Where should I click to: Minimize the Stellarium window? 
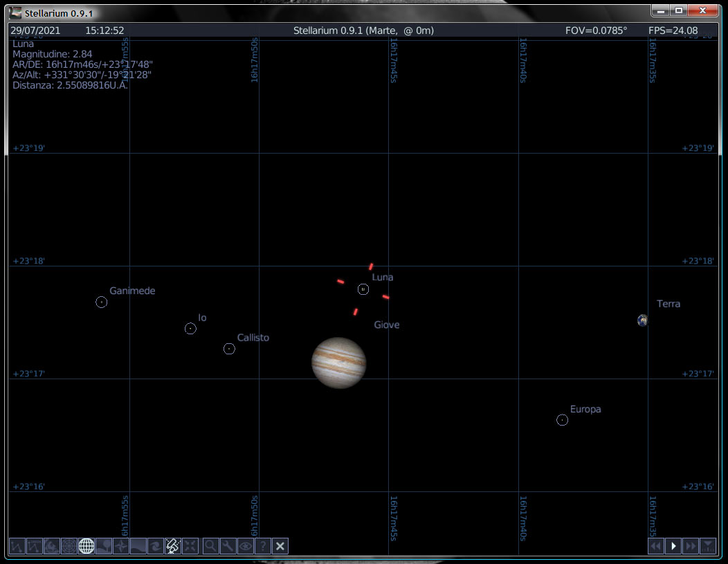[661, 10]
